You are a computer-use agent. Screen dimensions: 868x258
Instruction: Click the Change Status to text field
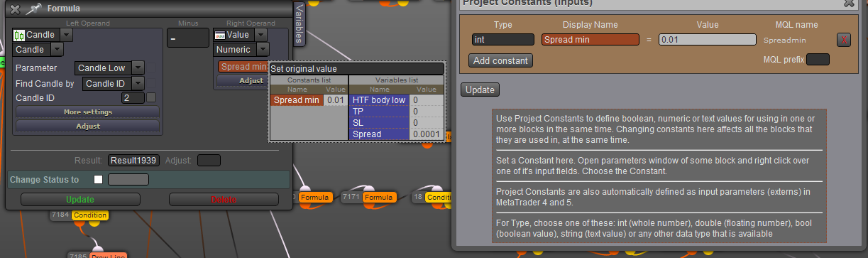pyautogui.click(x=128, y=180)
